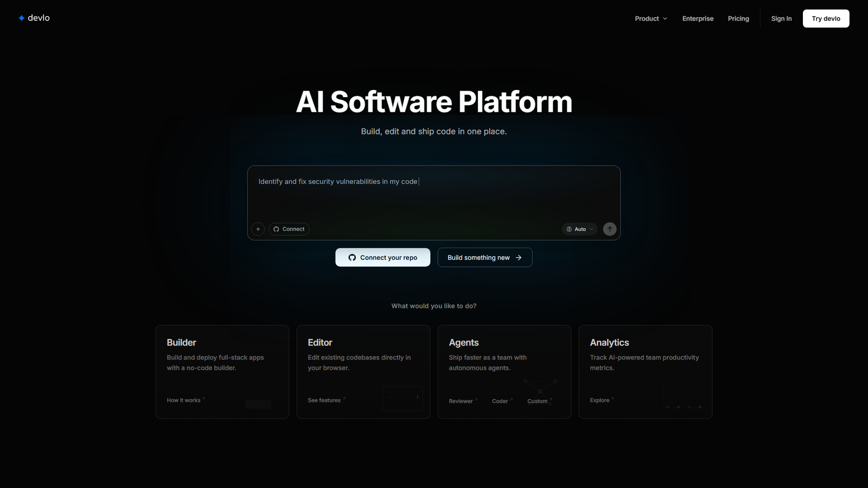Click the external-link arrow beside Custom

[550, 399]
